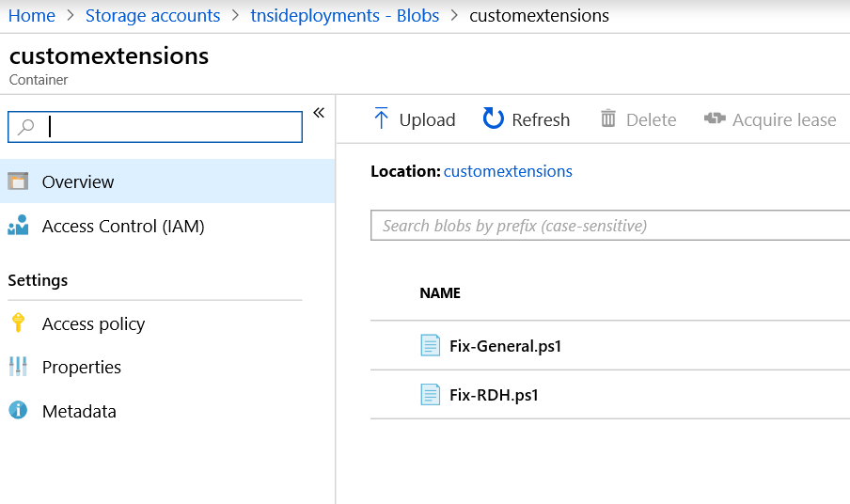
Task: Follow the customextensions location link
Action: tap(508, 171)
